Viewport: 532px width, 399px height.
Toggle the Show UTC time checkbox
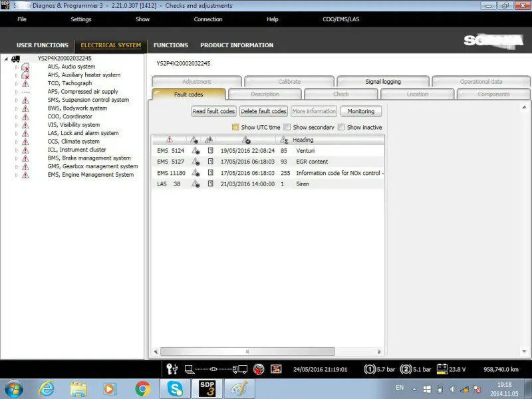point(235,127)
